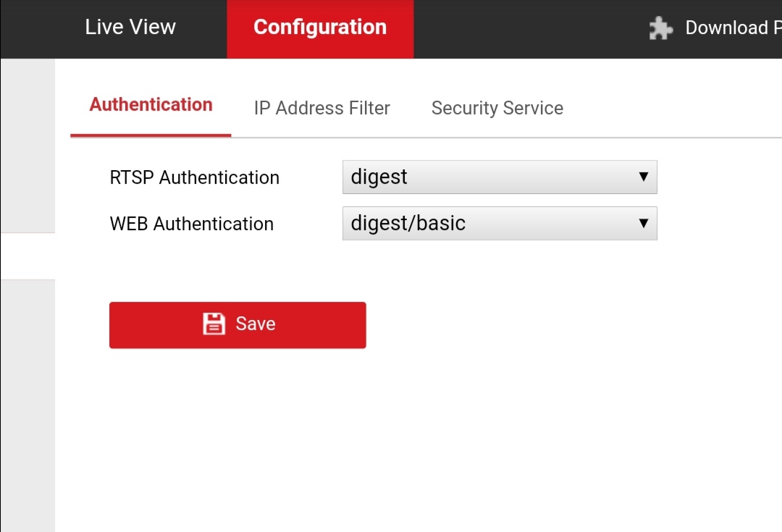Viewport: 782px width, 532px height.
Task: Switch to the Live View page
Action: pyautogui.click(x=130, y=28)
